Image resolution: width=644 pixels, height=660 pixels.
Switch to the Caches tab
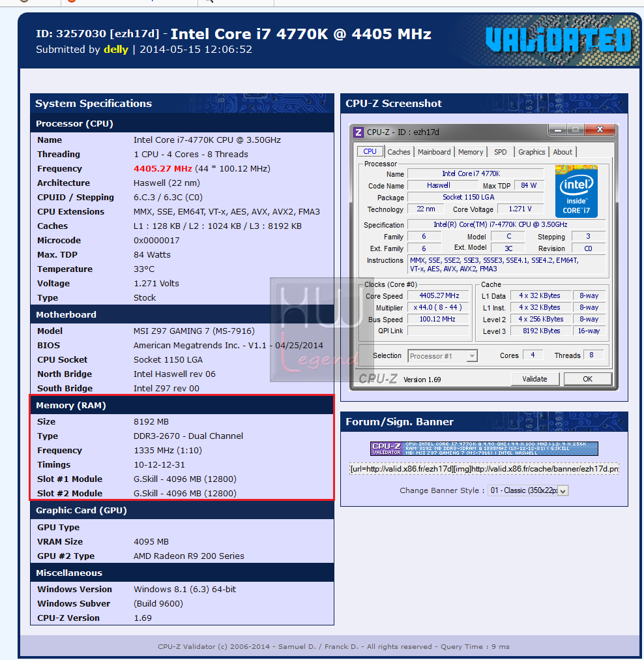pyautogui.click(x=398, y=152)
